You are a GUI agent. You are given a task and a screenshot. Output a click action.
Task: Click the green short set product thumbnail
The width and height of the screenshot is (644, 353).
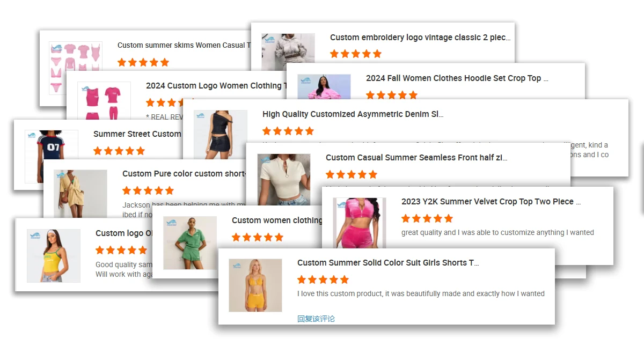190,243
